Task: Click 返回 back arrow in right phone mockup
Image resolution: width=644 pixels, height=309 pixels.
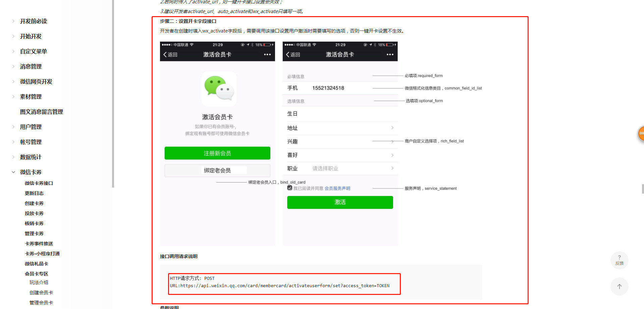Action: click(x=293, y=55)
